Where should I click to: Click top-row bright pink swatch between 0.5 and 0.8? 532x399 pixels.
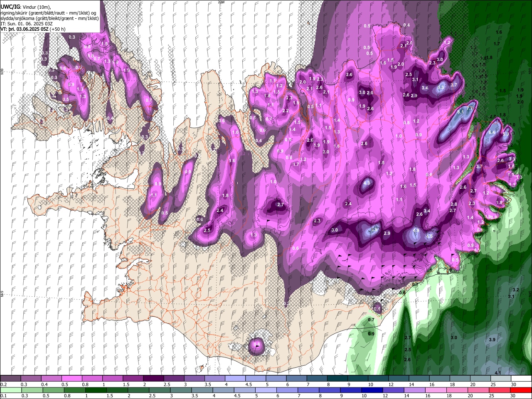click(x=72, y=379)
